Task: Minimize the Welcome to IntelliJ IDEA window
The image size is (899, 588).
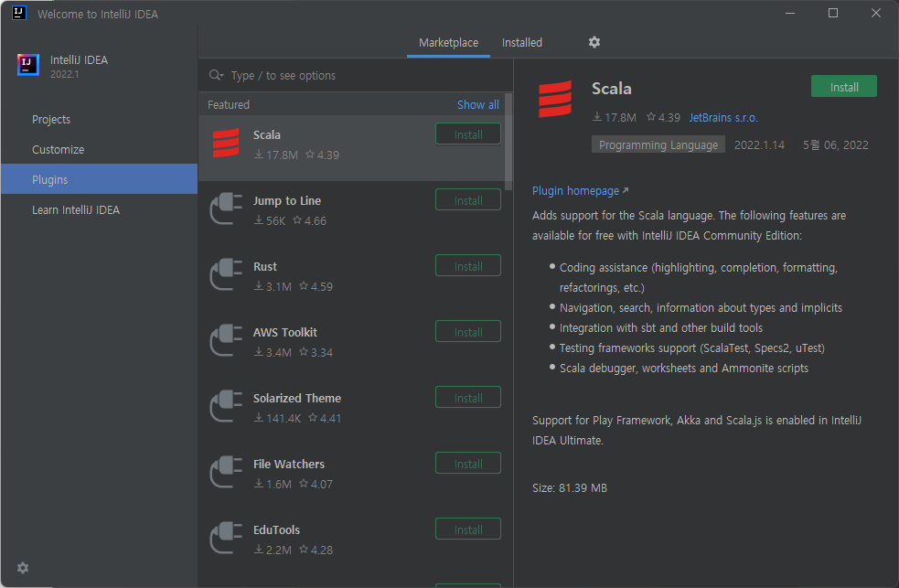Action: coord(790,13)
